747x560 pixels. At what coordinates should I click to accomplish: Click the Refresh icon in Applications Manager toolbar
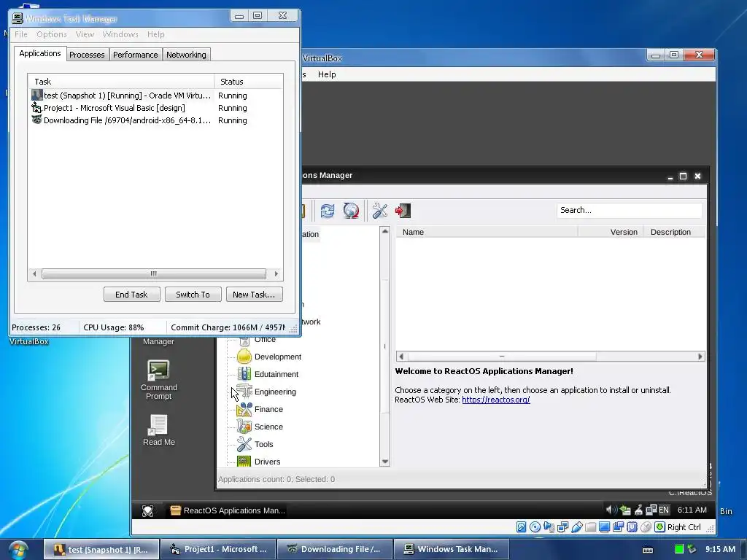(328, 211)
